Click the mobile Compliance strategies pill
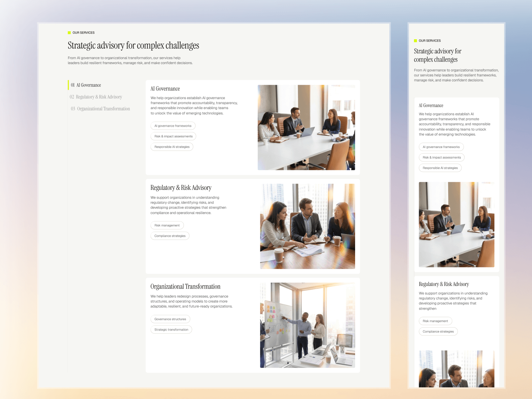The width and height of the screenshot is (532, 399). (x=438, y=332)
